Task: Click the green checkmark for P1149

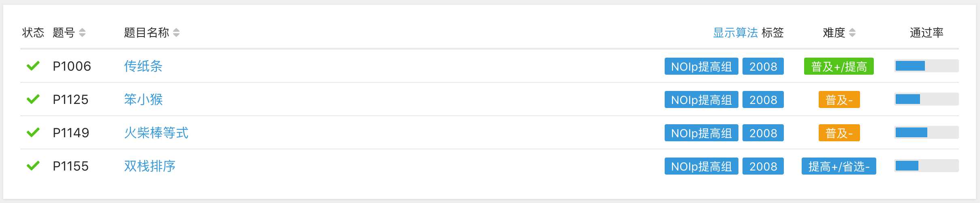Action: coord(33,132)
